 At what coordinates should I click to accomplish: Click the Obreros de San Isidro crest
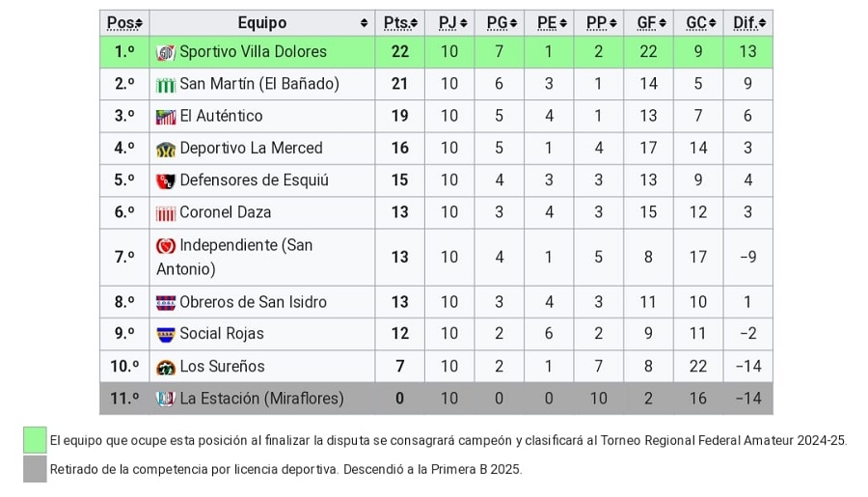point(166,302)
